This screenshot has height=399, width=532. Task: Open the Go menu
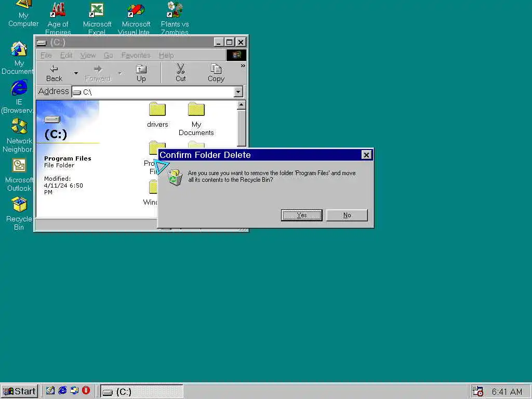[108, 55]
